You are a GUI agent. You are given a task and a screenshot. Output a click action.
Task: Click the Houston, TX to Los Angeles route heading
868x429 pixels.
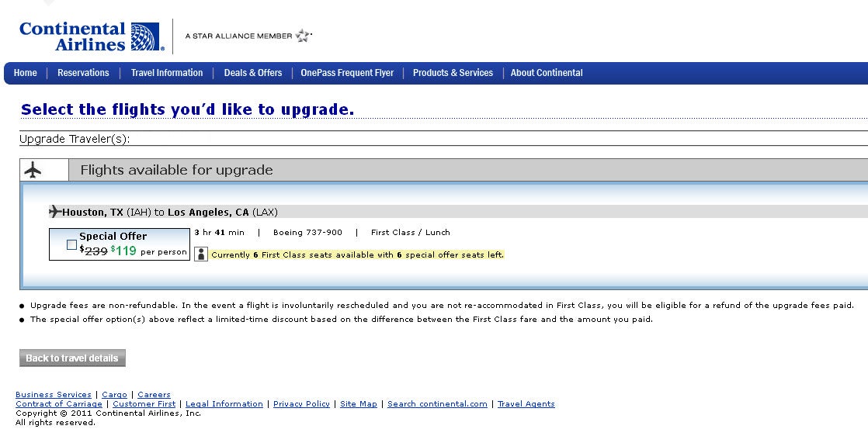point(170,212)
